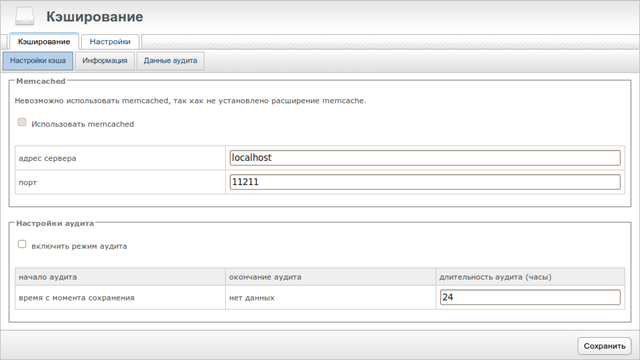Click the caching module icon beside the title
640x360 pixels.
pos(24,16)
